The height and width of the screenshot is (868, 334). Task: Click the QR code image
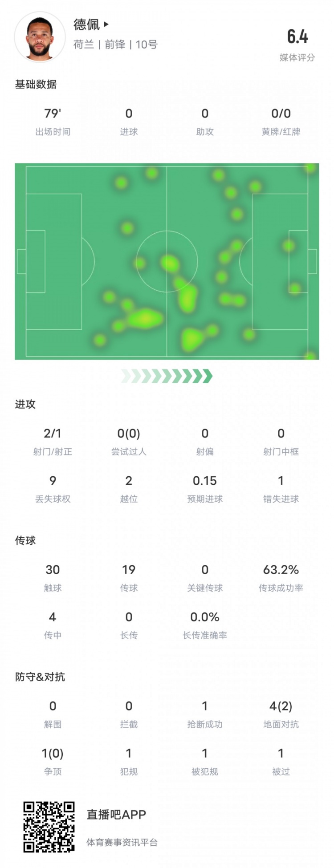click(x=49, y=827)
